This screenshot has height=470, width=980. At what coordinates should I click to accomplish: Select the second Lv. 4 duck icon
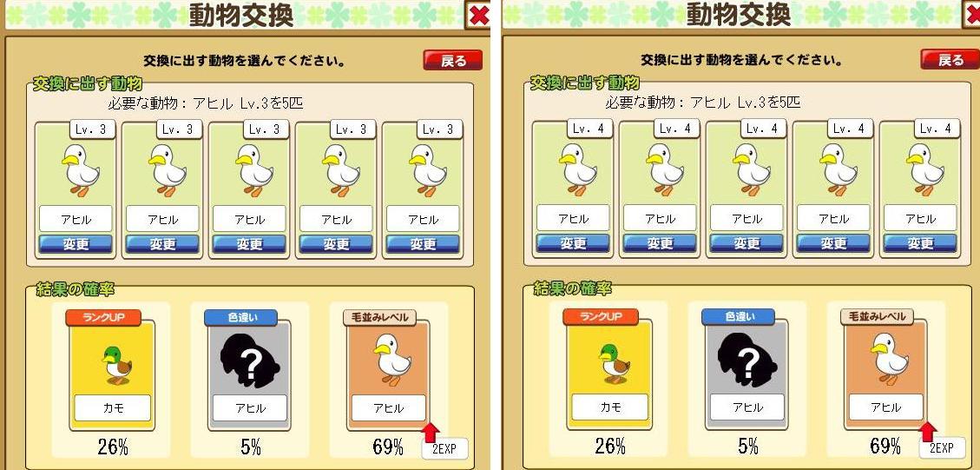(665, 169)
